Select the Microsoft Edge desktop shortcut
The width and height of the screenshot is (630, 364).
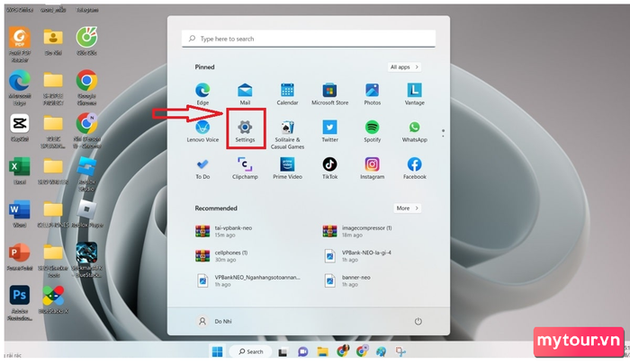tap(20, 87)
